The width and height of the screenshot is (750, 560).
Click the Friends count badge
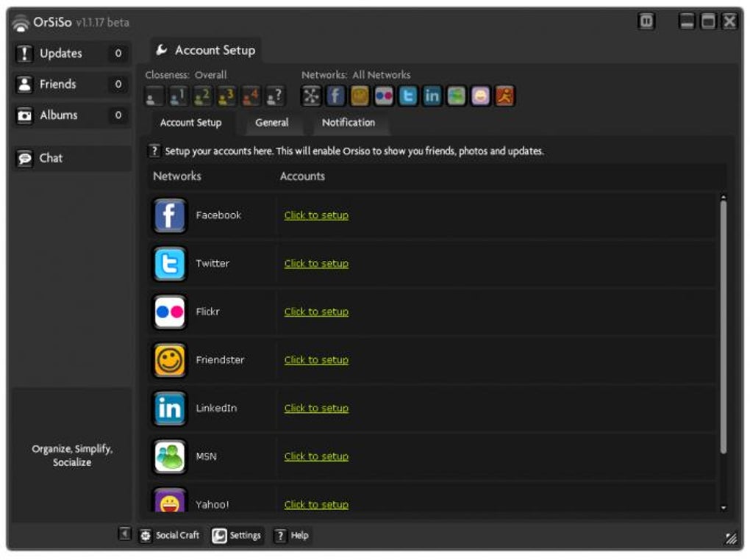coord(118,85)
